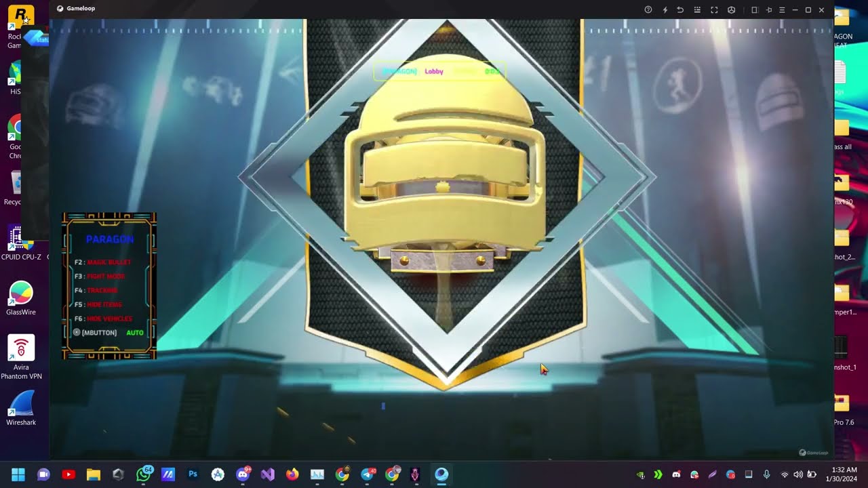Open the GlassWire desktop shortcut
Viewport: 868px width, 488px height.
21,299
